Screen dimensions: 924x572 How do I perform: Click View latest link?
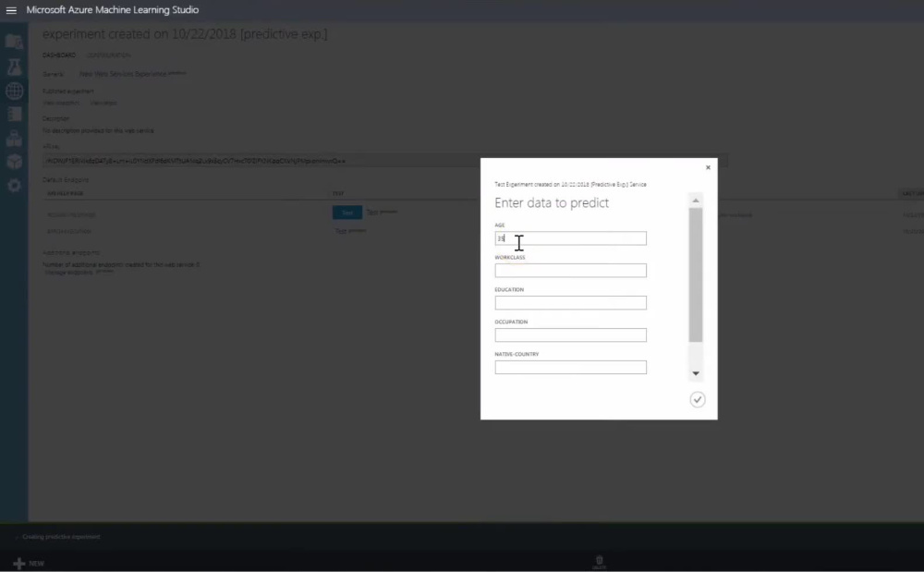point(103,103)
